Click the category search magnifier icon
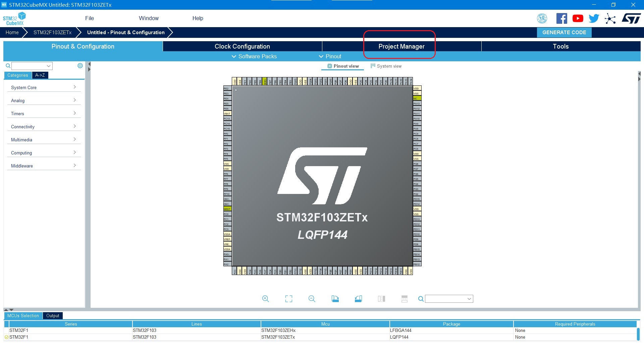644x345 pixels. (8, 66)
